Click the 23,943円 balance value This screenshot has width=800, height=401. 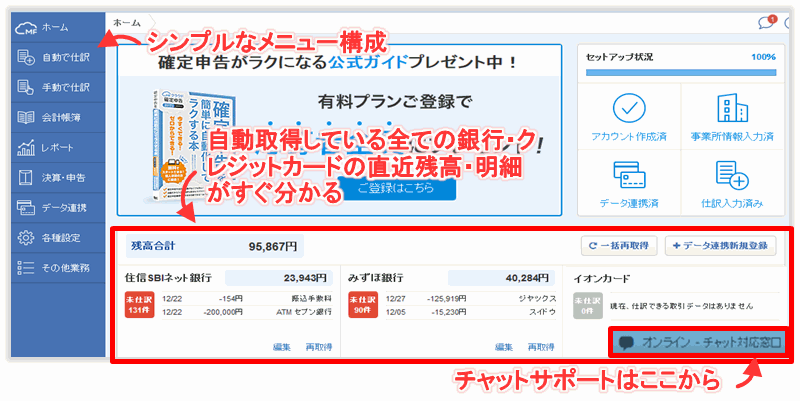[x=305, y=278]
